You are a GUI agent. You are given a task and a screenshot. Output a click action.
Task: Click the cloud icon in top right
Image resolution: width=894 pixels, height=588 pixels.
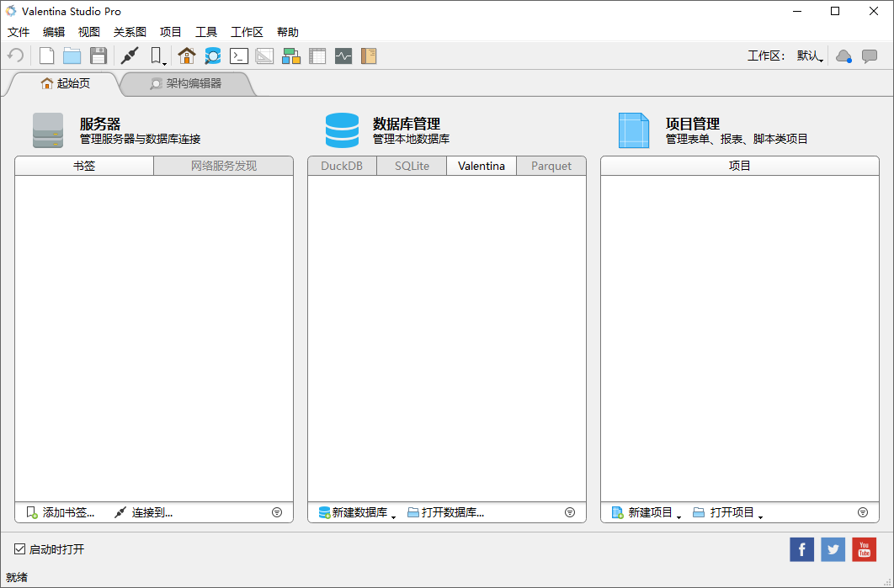pyautogui.click(x=843, y=56)
